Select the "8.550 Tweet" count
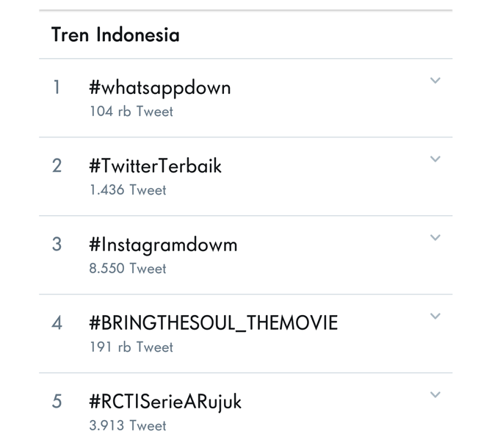 (x=128, y=269)
